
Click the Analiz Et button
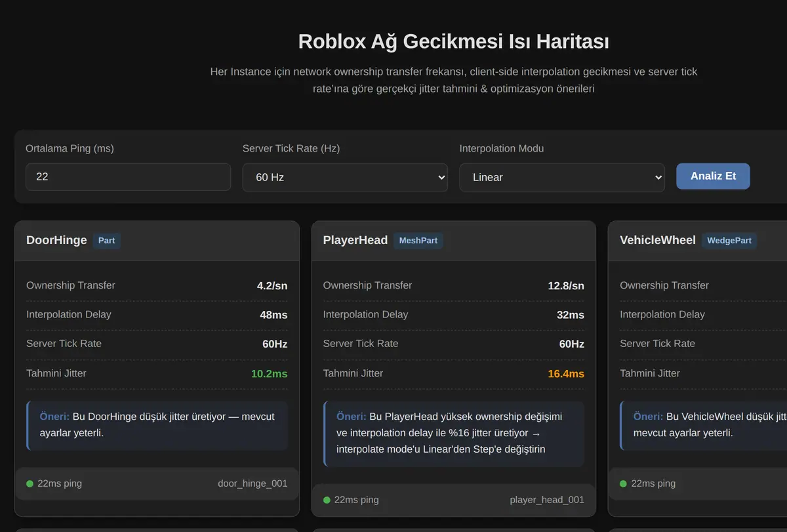click(x=713, y=176)
